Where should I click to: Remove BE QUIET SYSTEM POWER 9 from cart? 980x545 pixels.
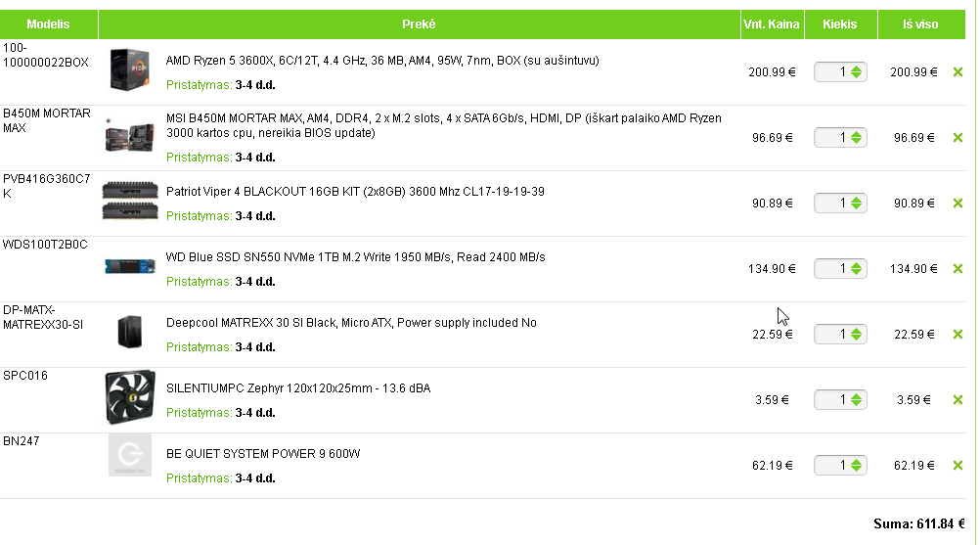point(958,466)
